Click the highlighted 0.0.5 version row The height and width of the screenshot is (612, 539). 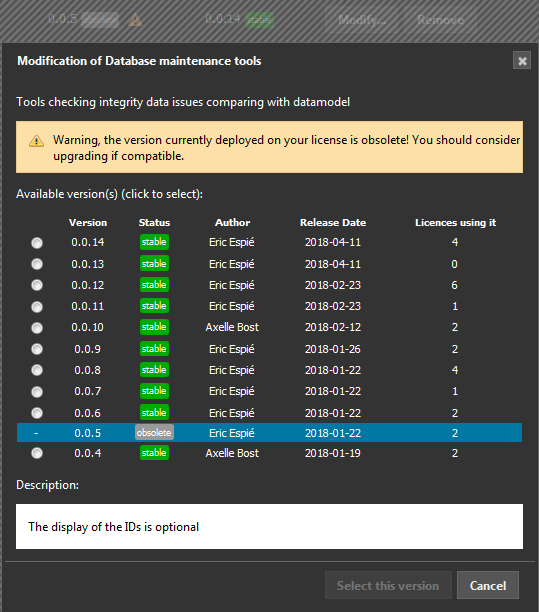[269, 432]
